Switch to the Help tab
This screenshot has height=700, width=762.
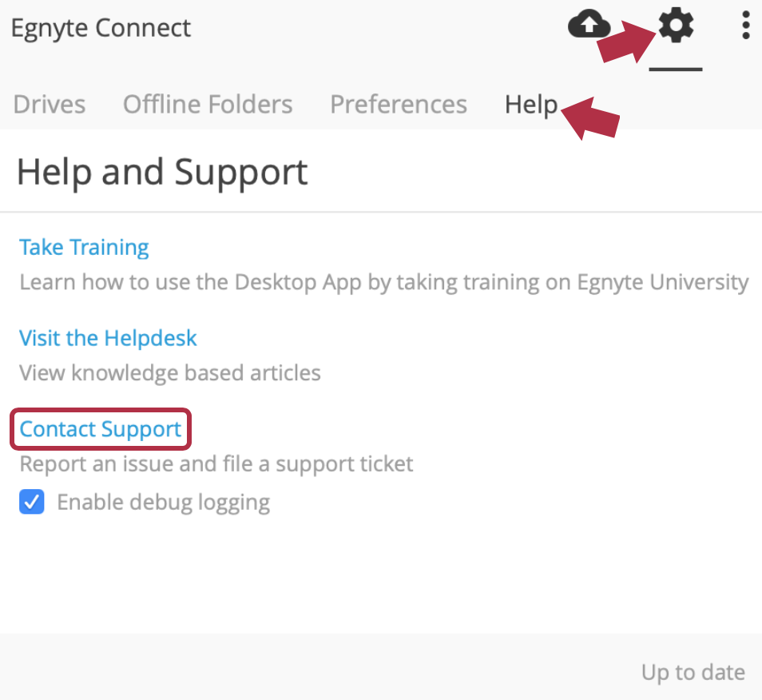(530, 104)
